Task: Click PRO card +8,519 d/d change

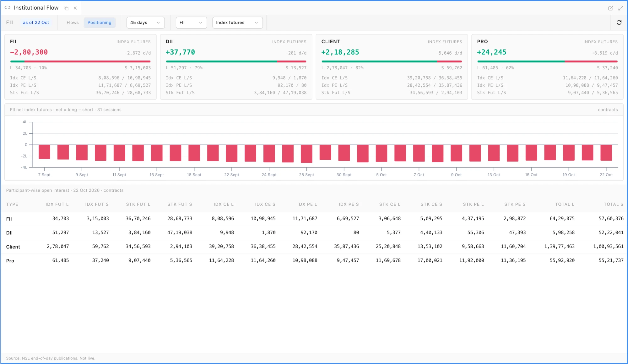Action: 605,53
